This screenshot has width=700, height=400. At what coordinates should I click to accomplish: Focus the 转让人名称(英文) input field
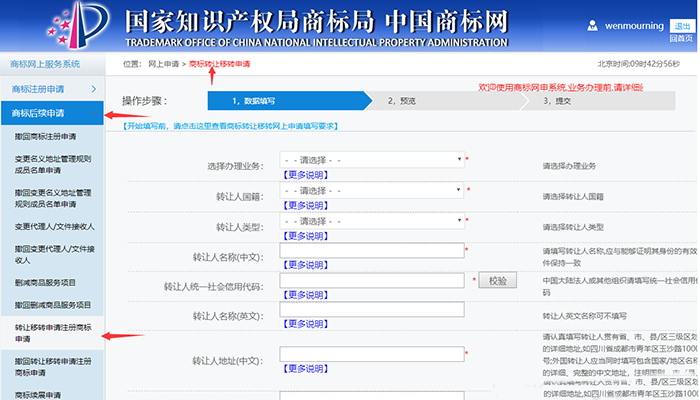point(372,309)
